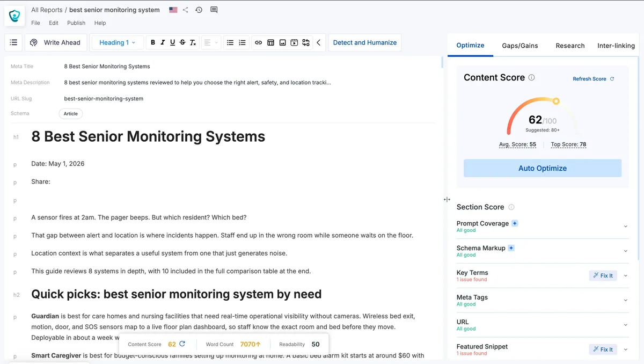Click panel resize handle icon
The height and width of the screenshot is (364, 644).
coord(447,199)
